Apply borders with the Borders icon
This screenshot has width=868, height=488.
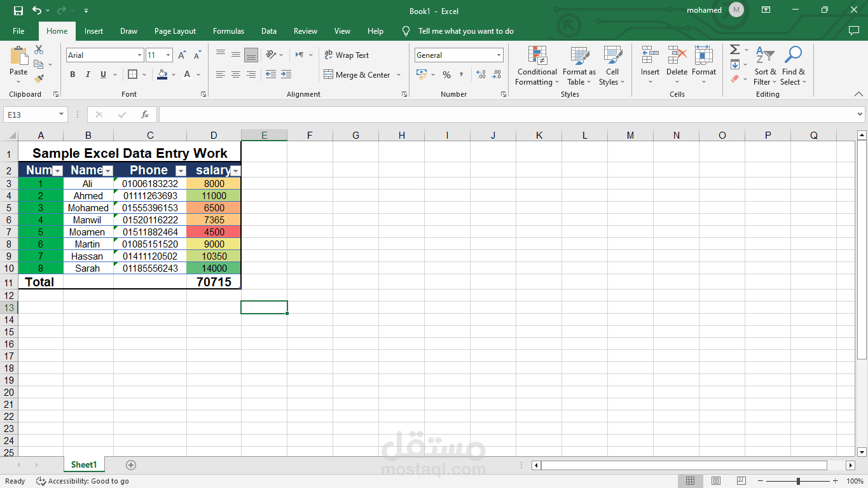pyautogui.click(x=132, y=74)
